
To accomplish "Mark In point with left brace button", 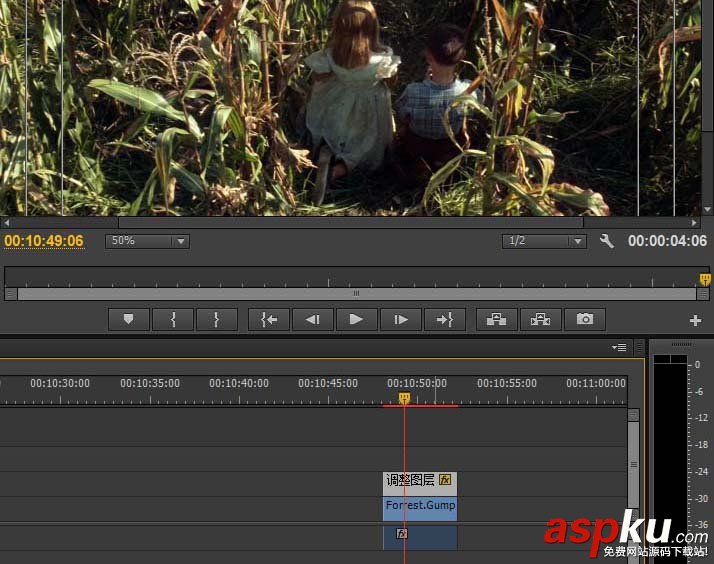I will click(173, 319).
